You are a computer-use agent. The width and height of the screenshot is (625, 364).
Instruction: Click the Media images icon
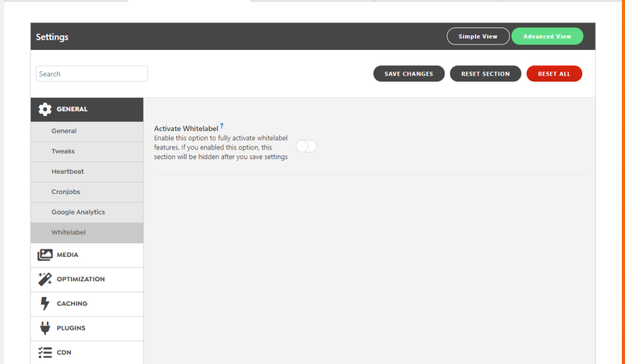tap(45, 255)
